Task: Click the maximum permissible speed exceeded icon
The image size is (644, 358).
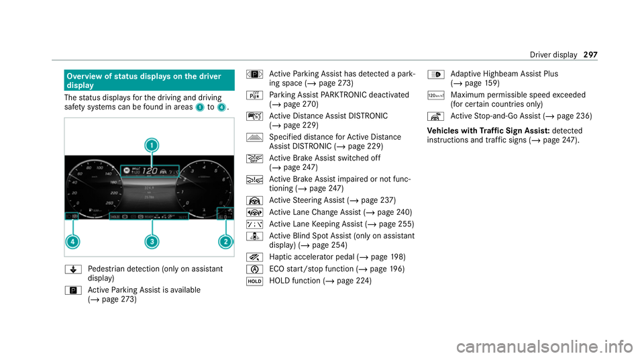Action: point(436,95)
